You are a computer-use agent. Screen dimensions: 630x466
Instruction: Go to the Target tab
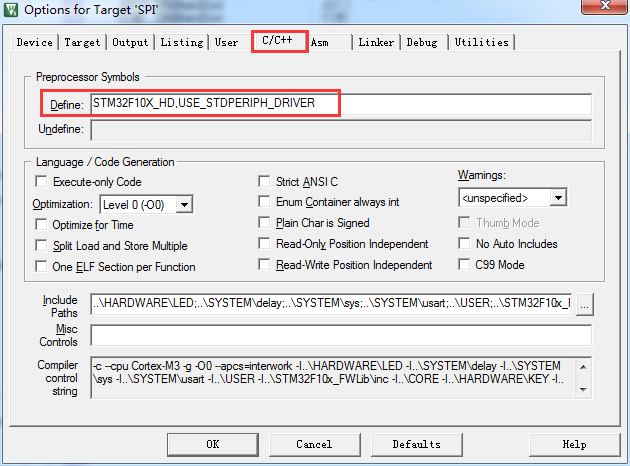click(x=83, y=43)
